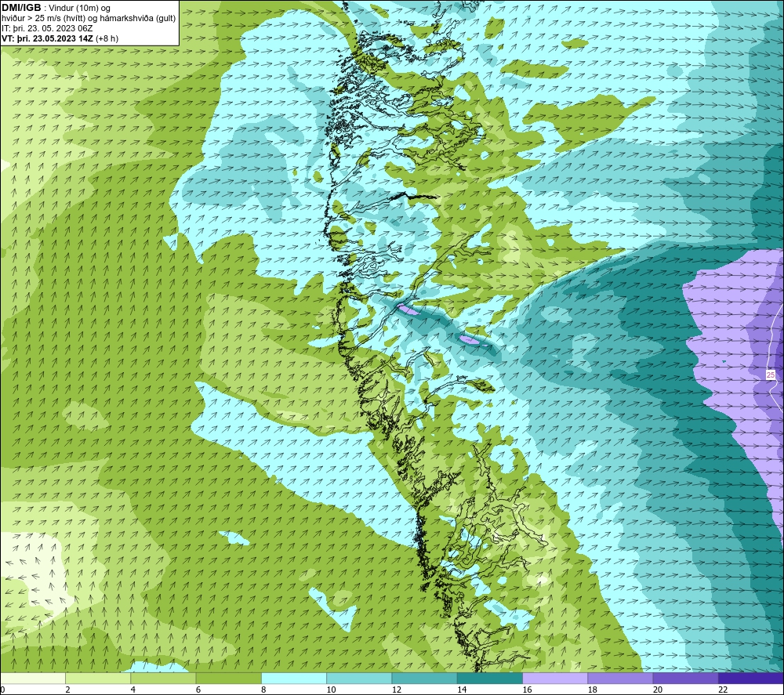Image resolution: width=784 pixels, height=695 pixels.
Task: Click the DMI/IGB title text
Action: click(21, 8)
